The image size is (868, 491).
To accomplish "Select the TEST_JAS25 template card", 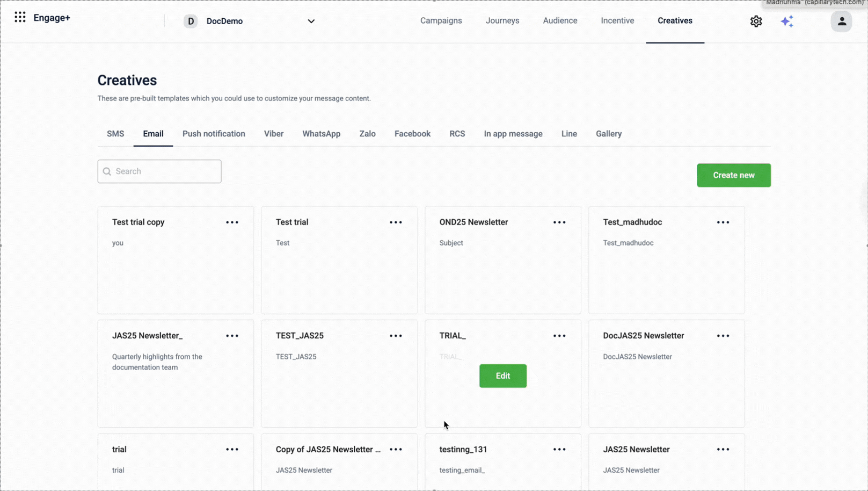I will [x=339, y=374].
